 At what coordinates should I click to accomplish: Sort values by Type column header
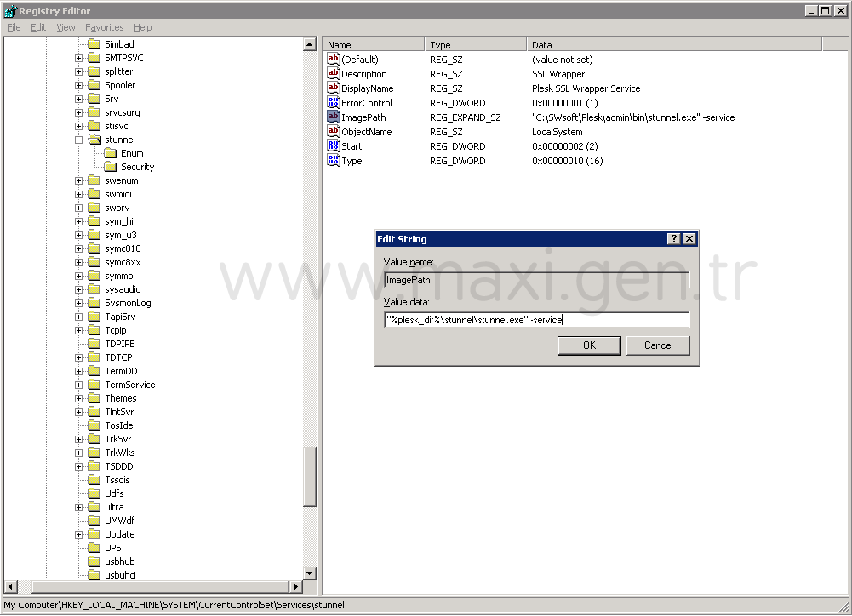click(x=476, y=44)
